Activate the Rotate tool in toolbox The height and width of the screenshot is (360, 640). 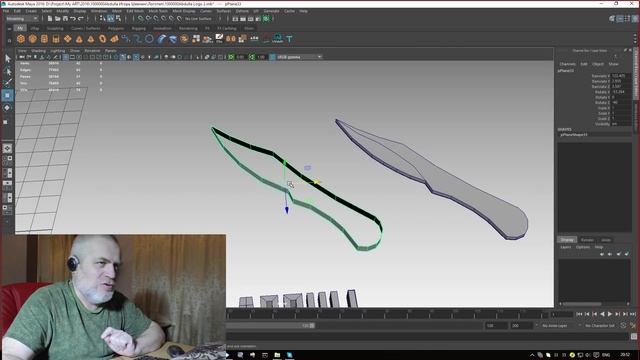point(7,108)
